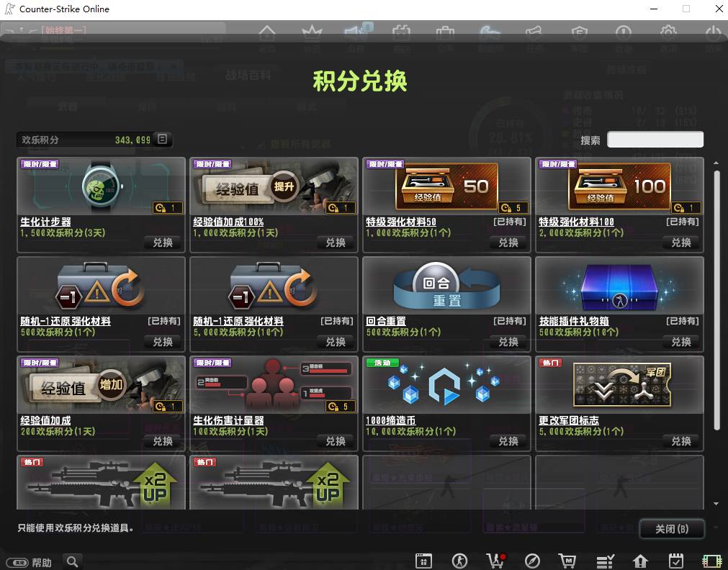Redeem 回合重置 with 兑换 button

(508, 342)
